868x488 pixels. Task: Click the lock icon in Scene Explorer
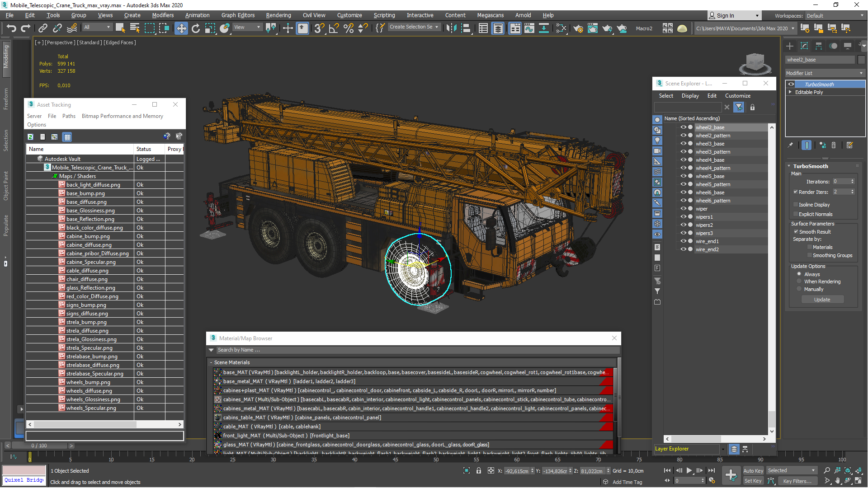click(x=752, y=107)
